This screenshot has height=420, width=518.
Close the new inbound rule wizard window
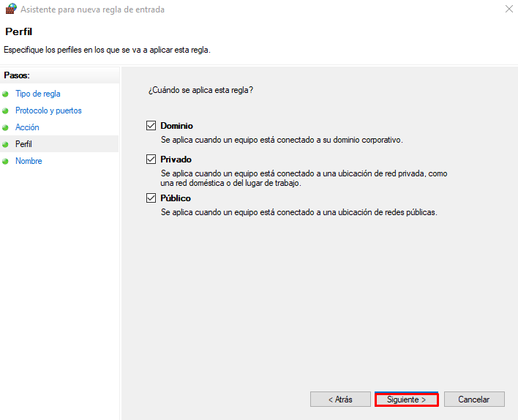(x=508, y=10)
